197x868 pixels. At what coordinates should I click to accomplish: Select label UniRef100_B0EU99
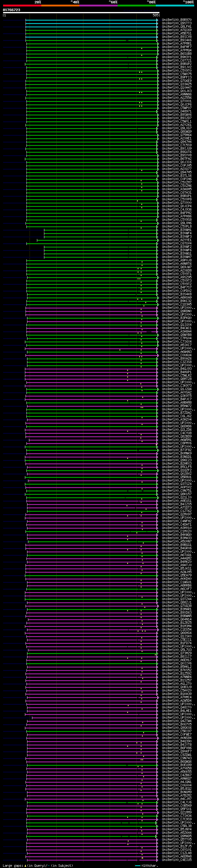176,765
